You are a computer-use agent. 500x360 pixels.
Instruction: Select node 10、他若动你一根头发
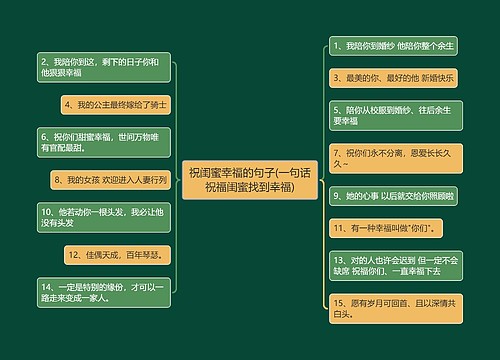(x=104, y=218)
